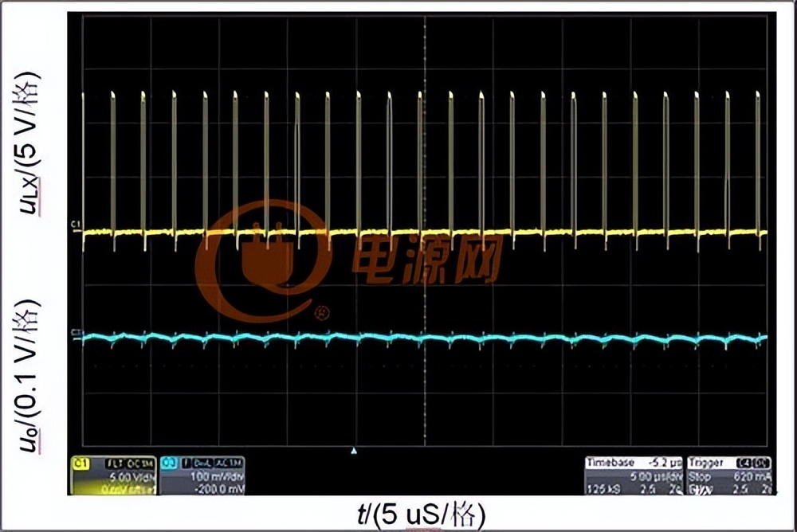Click the C3 ground level marker
This screenshot has width=797, height=532.
pos(76,331)
